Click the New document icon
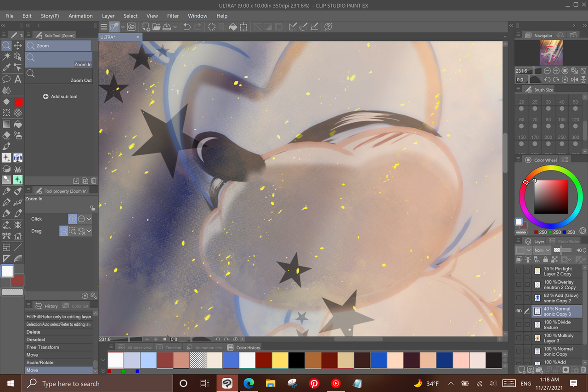This screenshot has width=588, height=392. [146, 27]
